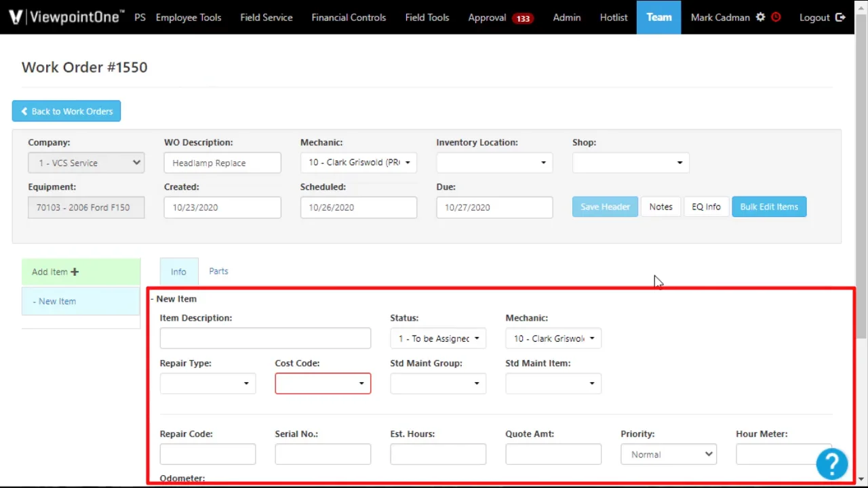Click the red clock icon in header
Image resolution: width=868 pixels, height=488 pixels.
(776, 17)
